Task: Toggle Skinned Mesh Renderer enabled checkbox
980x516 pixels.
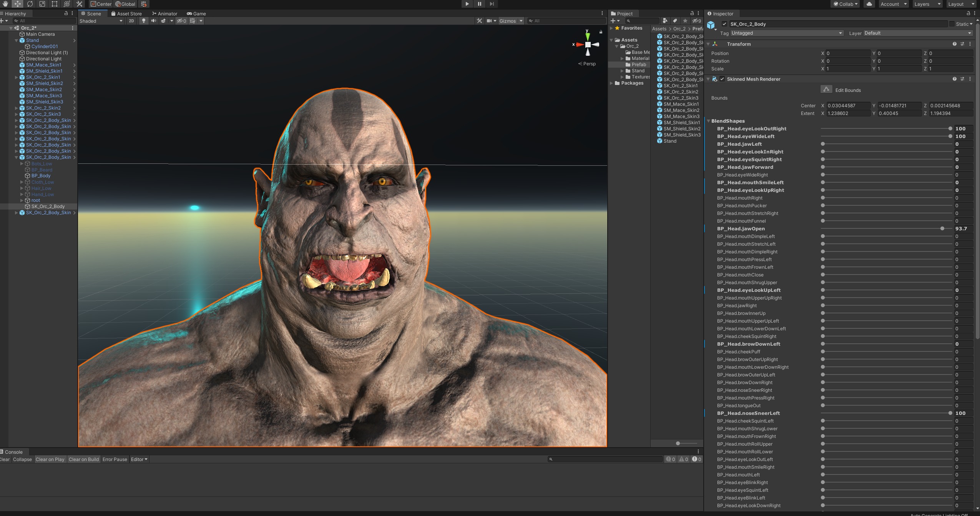Action: [722, 79]
